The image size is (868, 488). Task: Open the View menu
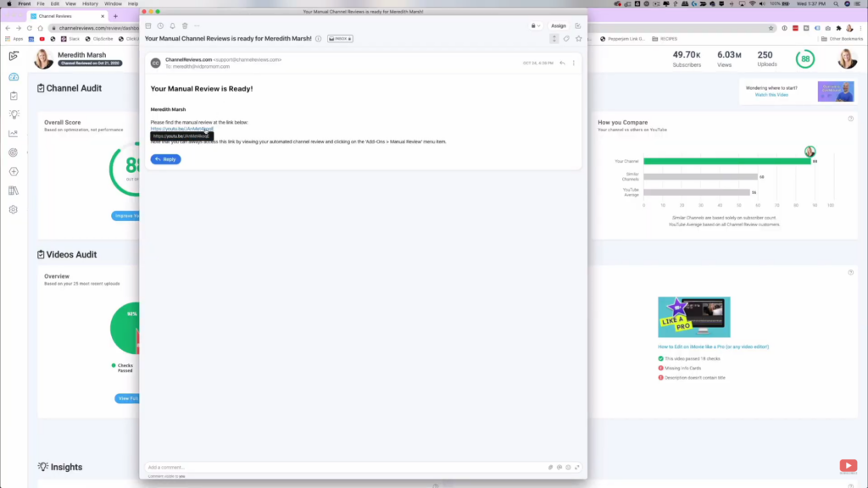coord(70,4)
